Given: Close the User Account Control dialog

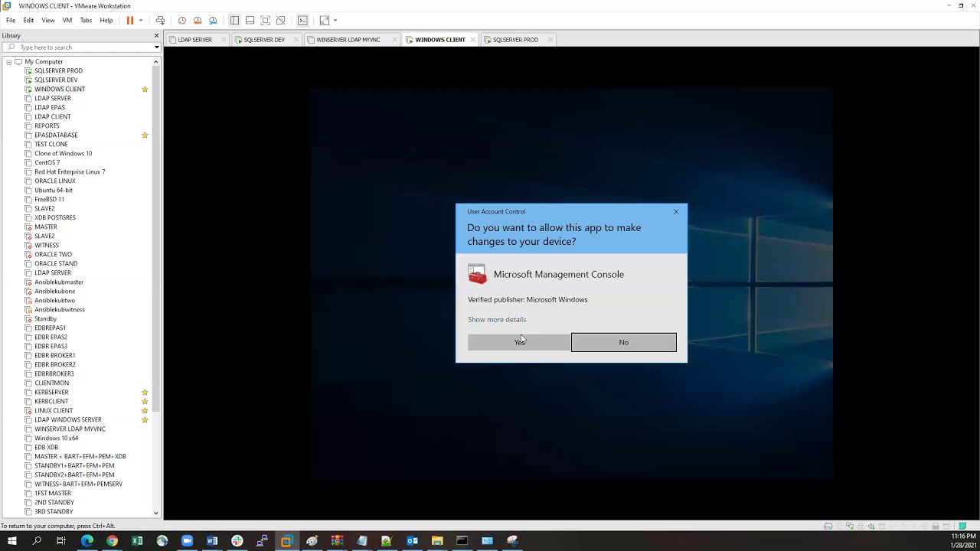Looking at the screenshot, I should pos(676,212).
